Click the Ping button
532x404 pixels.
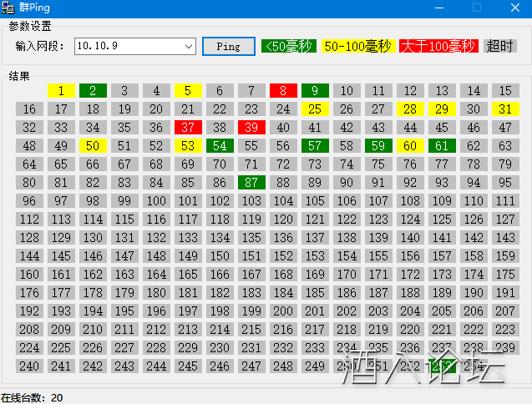[228, 47]
